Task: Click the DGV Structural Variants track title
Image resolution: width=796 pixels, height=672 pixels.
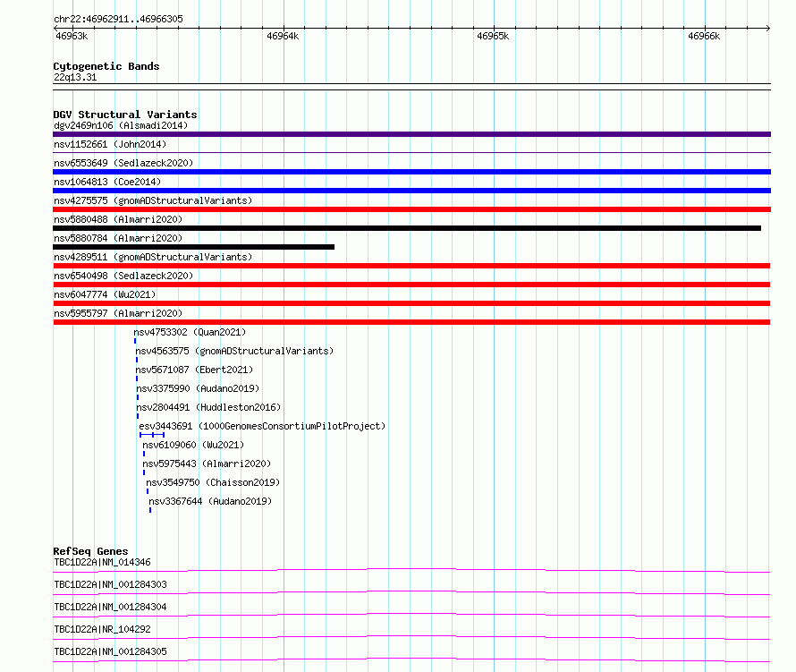Action: click(125, 115)
